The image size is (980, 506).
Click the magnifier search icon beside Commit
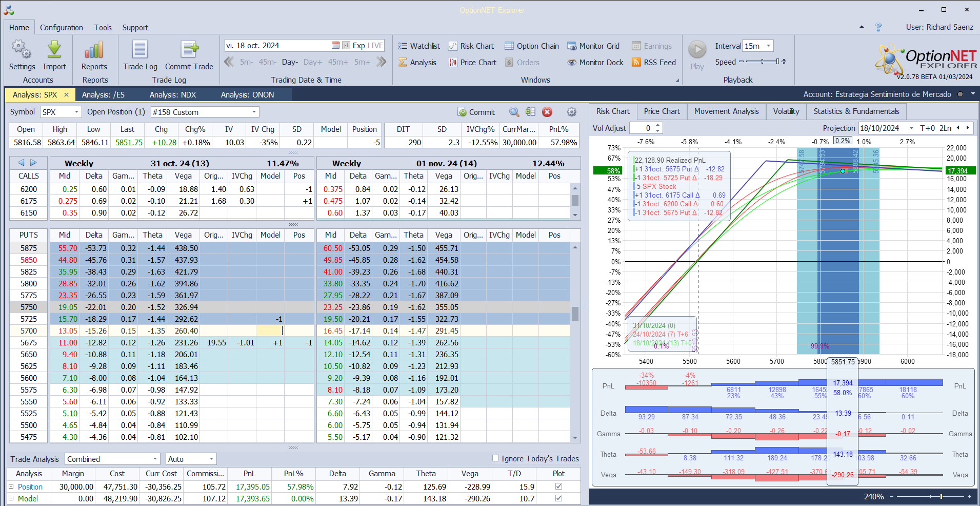click(x=514, y=112)
